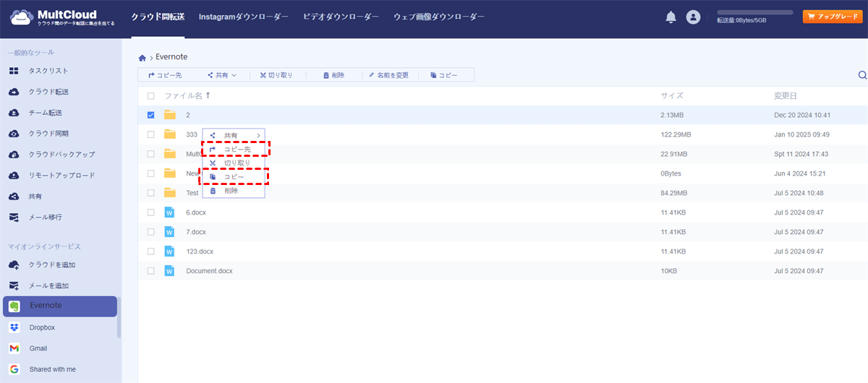Sort by サイズ column header
Image resolution: width=868 pixels, height=383 pixels.
tap(671, 95)
